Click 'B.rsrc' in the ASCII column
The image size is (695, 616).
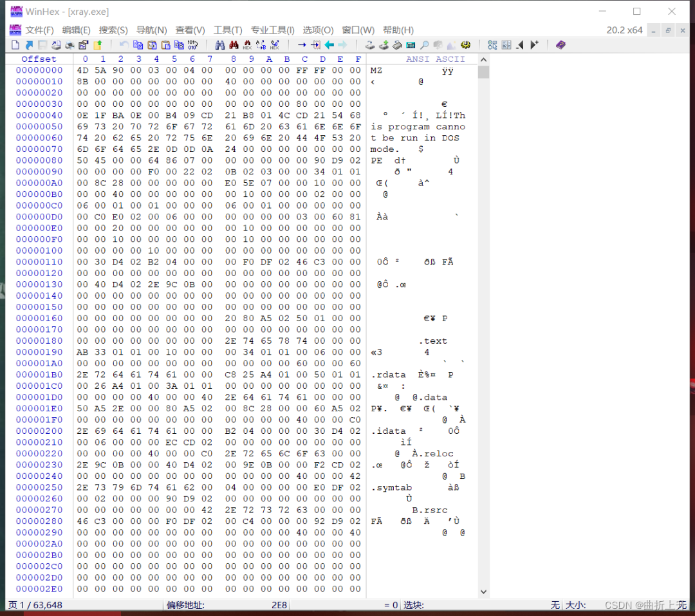pos(430,510)
